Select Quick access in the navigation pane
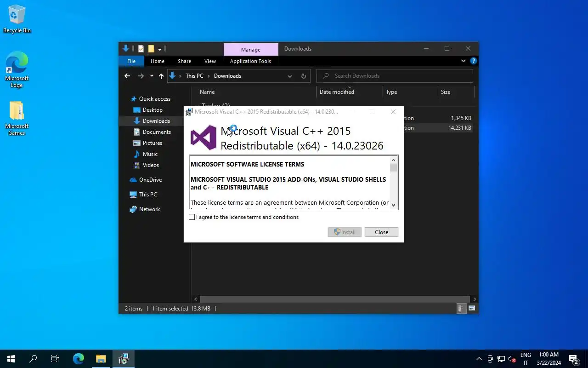This screenshot has height=368, width=588. [155, 99]
